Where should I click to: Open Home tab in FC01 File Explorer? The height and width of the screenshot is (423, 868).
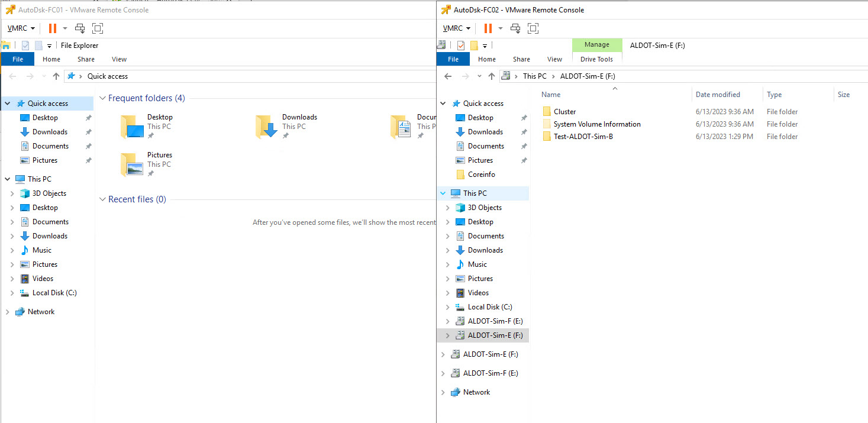click(51, 59)
